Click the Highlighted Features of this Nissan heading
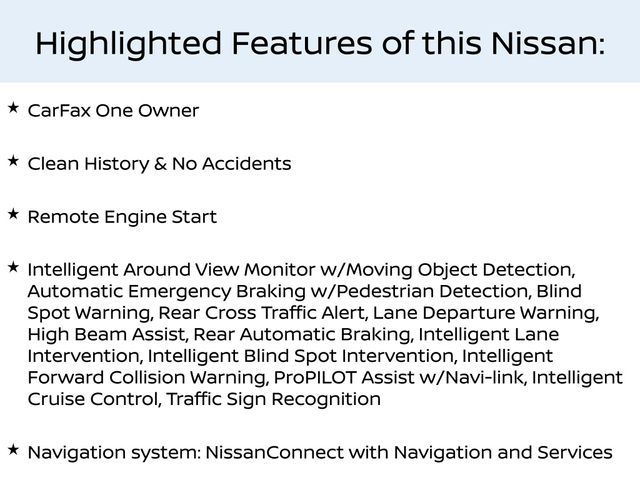The width and height of the screenshot is (640, 480). coord(320,43)
